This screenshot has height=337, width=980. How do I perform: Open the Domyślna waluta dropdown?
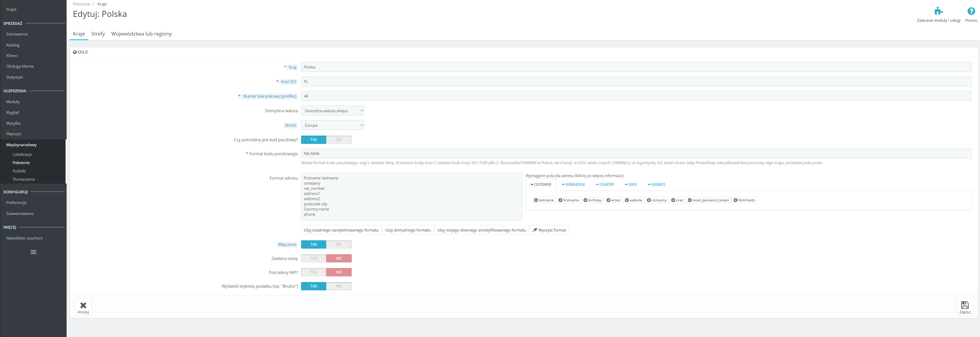click(332, 111)
